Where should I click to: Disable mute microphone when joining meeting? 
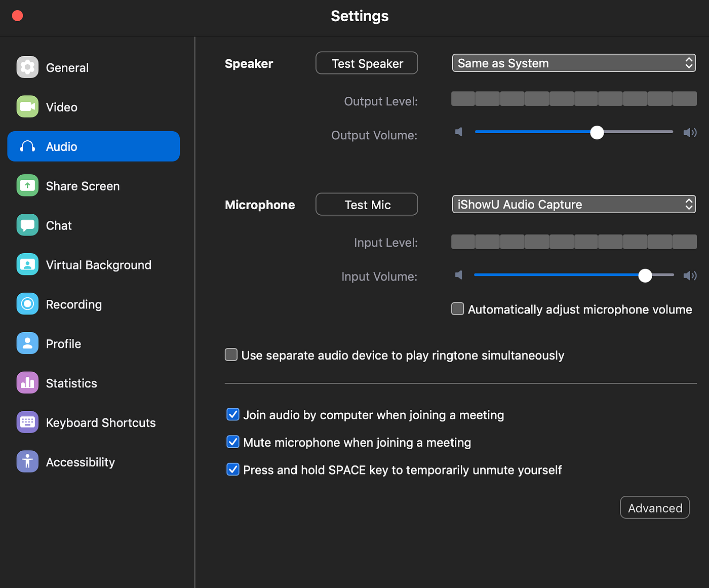[233, 442]
